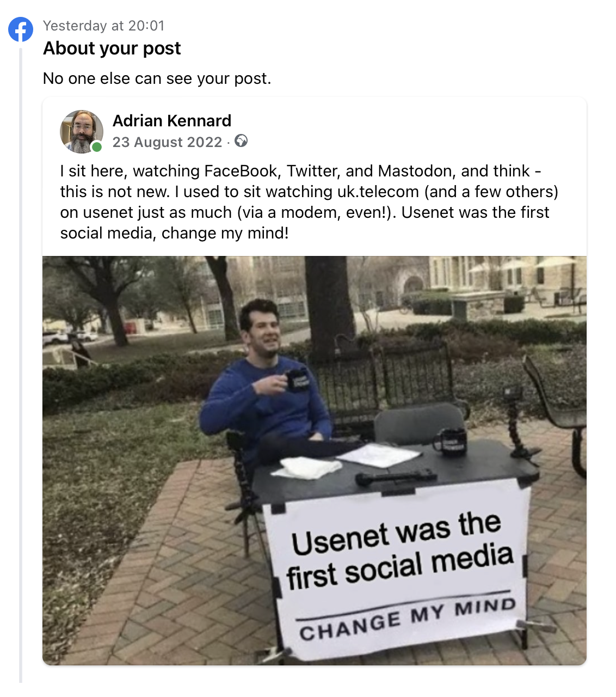Click the globe public-audience icon
This screenshot has width=616, height=697.
pos(241,142)
